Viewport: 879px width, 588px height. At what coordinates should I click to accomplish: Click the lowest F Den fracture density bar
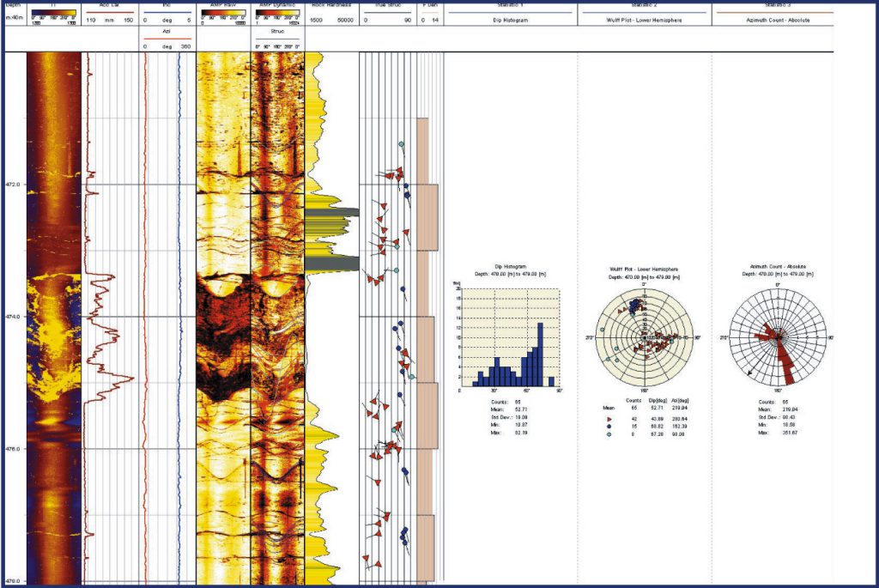point(426,547)
